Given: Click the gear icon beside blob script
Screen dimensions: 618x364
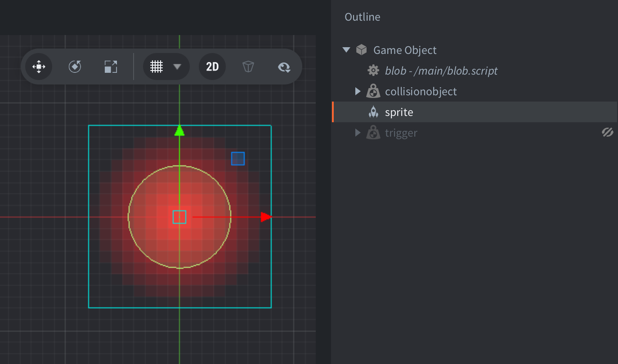Looking at the screenshot, I should click(x=373, y=71).
